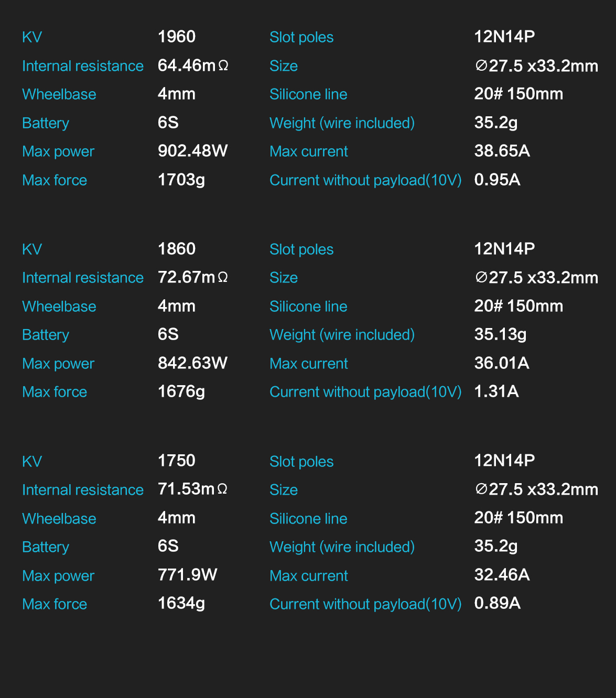
Task: Select the Max current 32.46A value
Action: pyautogui.click(x=502, y=575)
